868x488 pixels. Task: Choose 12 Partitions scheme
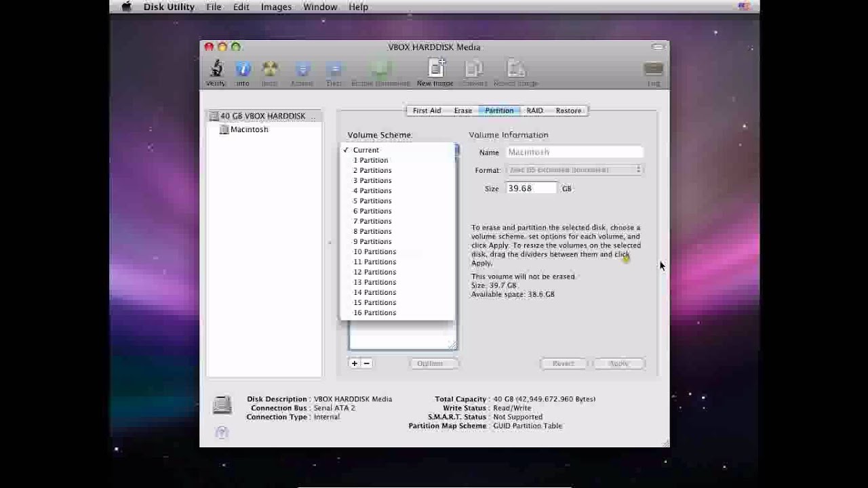[x=397, y=272]
